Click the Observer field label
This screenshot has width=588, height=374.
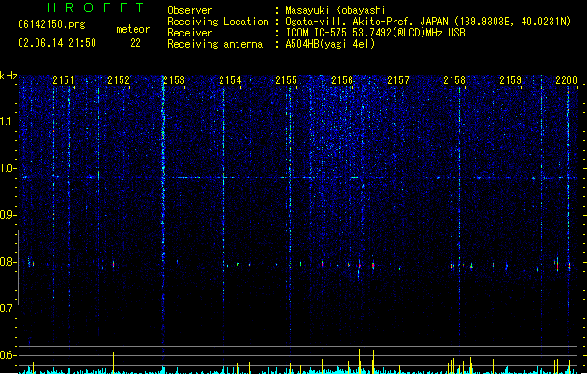point(190,10)
